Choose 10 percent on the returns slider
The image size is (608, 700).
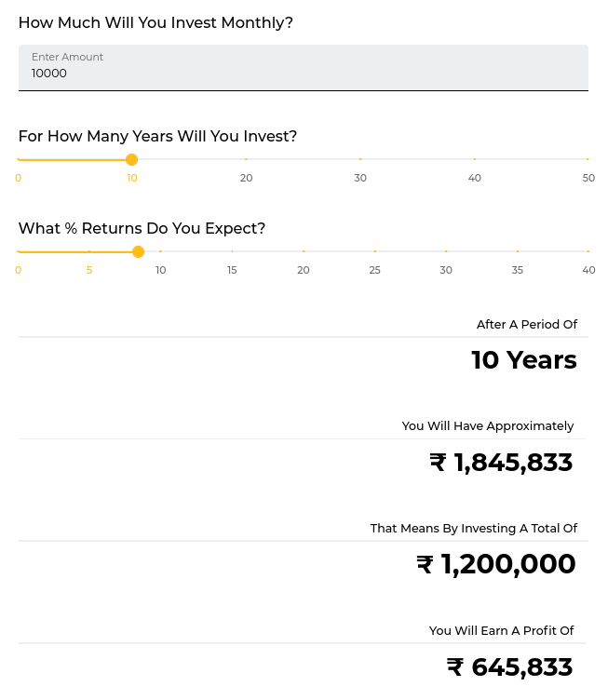click(x=161, y=251)
